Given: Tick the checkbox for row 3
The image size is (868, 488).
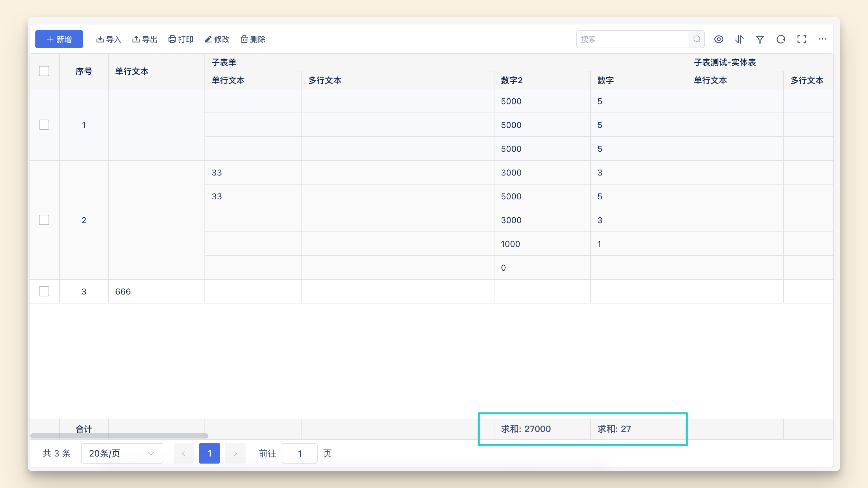Looking at the screenshot, I should pos(44,291).
